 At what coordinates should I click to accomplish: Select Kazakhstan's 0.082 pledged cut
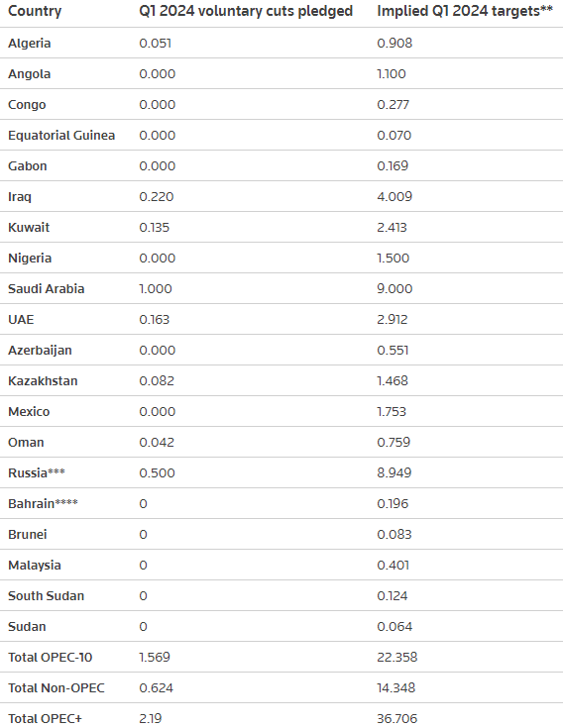tap(157, 380)
